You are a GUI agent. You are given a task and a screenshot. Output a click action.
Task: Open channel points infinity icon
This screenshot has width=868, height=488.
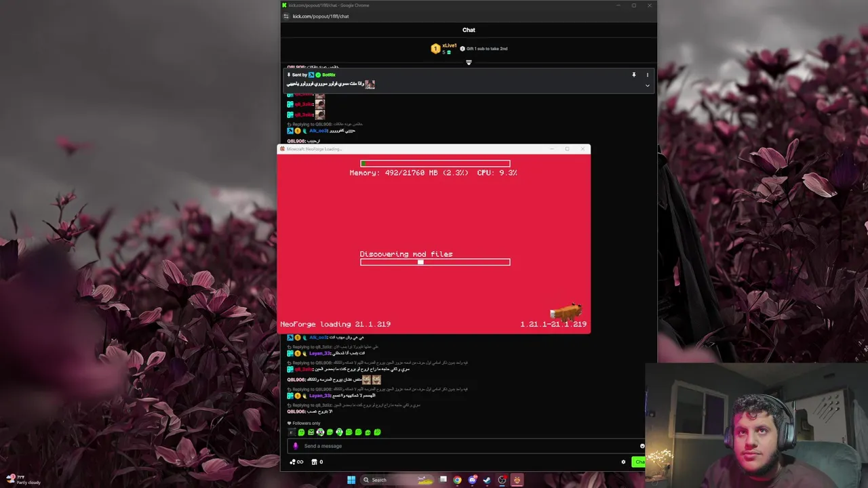pyautogui.click(x=296, y=462)
